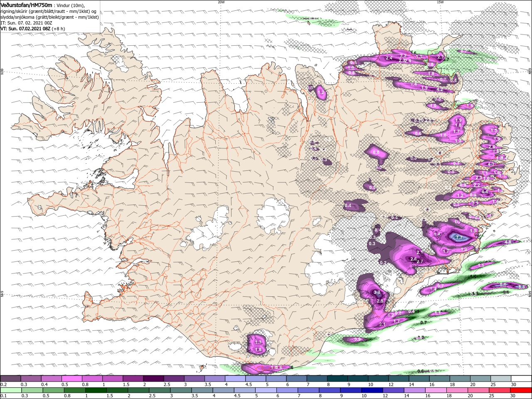Pick the snow-scale 8 dark teal swatch
The image size is (532, 399).
(337, 379)
